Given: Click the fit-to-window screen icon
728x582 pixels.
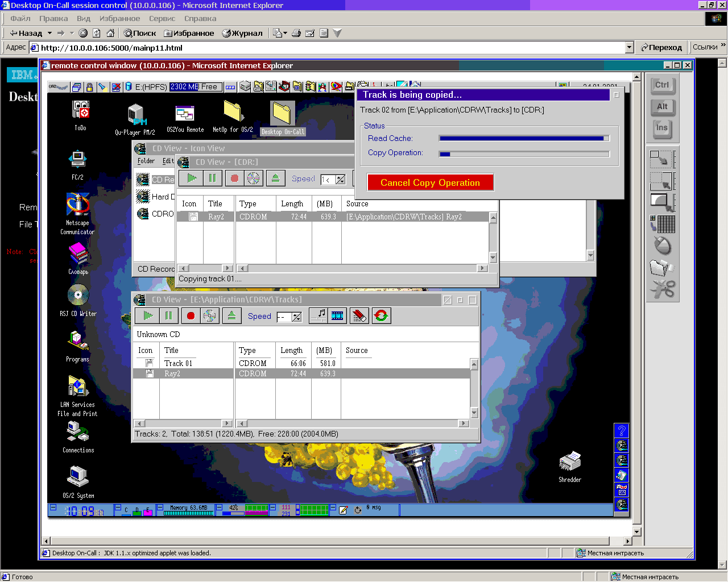Looking at the screenshot, I should (663, 202).
